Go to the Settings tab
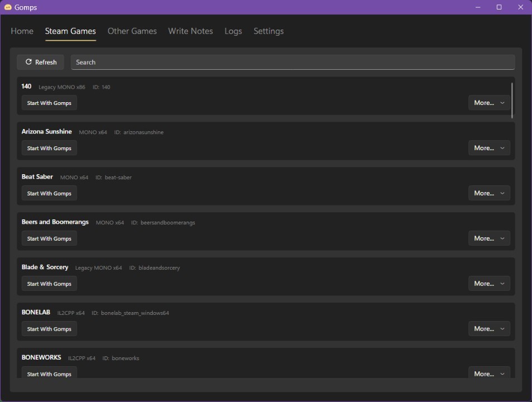The height and width of the screenshot is (402, 532). pos(268,31)
